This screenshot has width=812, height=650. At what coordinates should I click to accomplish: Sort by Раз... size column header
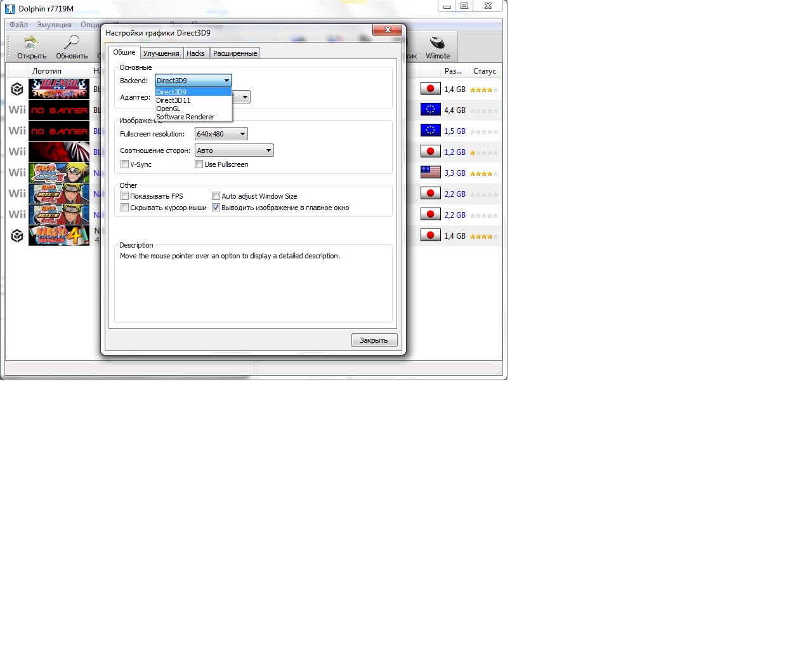coord(453,71)
